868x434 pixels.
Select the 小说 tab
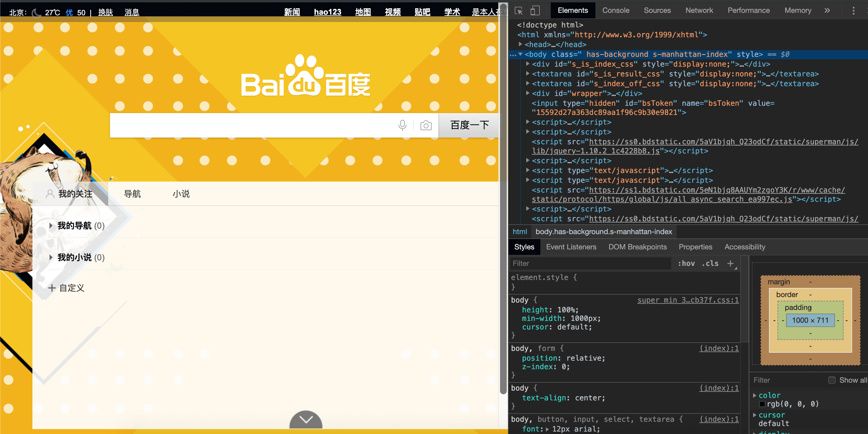tap(181, 194)
